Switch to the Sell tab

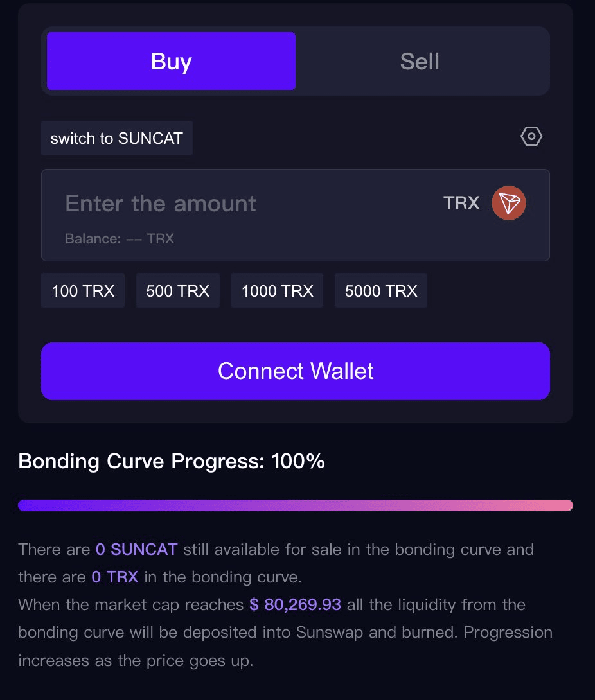pos(420,62)
